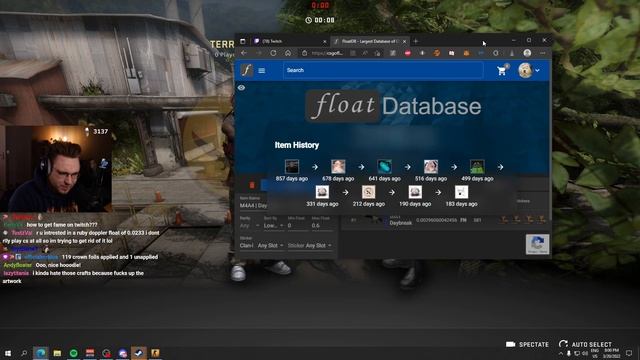
Task: Click the Item Name field M4A4
Action: [x=253, y=205]
